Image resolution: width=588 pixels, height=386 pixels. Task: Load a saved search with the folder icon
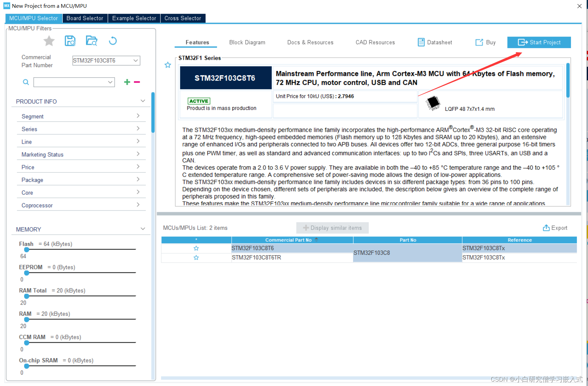92,41
